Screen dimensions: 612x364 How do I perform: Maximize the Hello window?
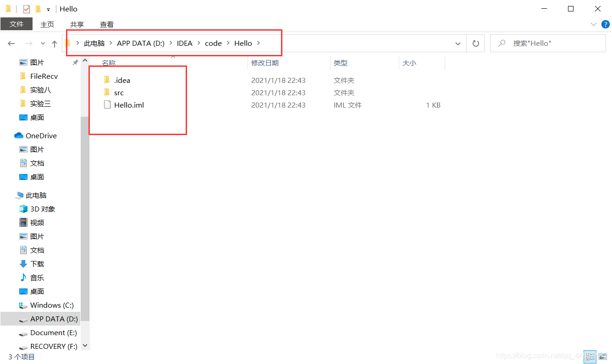pos(571,9)
